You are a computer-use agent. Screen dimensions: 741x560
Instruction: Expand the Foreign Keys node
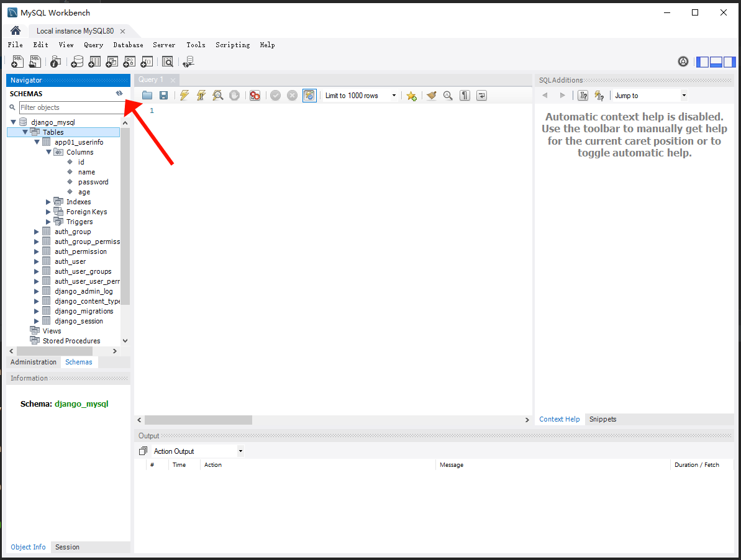point(48,212)
